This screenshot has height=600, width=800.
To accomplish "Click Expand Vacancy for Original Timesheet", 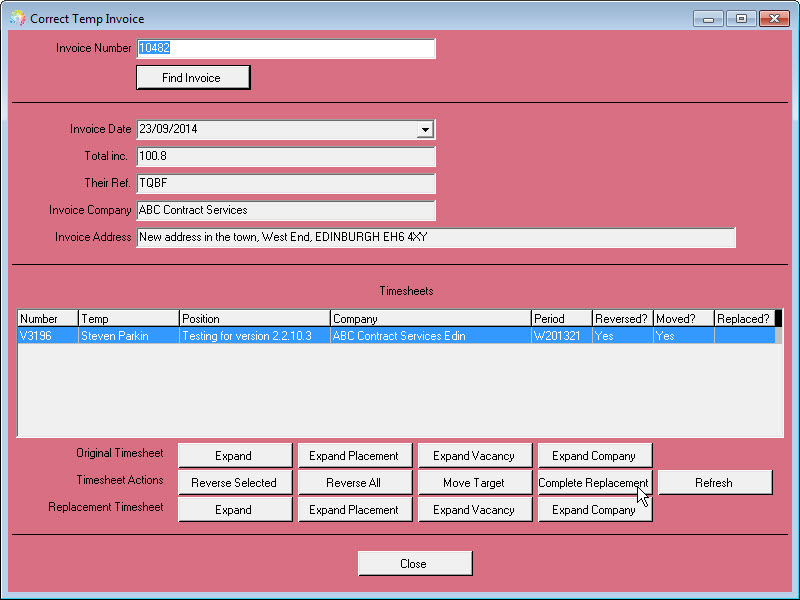I will pos(474,456).
